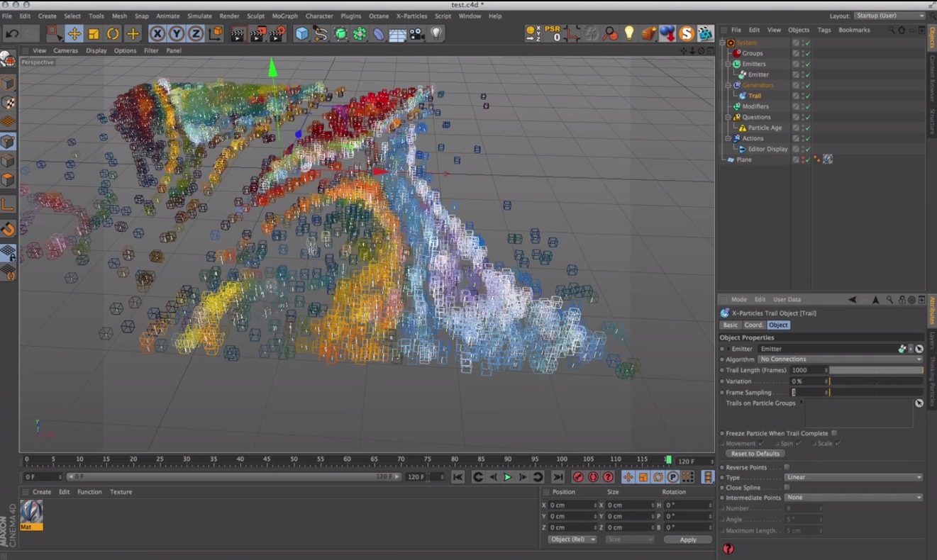The width and height of the screenshot is (937, 560).
Task: Open the spline pen tools icon
Action: (x=321, y=33)
